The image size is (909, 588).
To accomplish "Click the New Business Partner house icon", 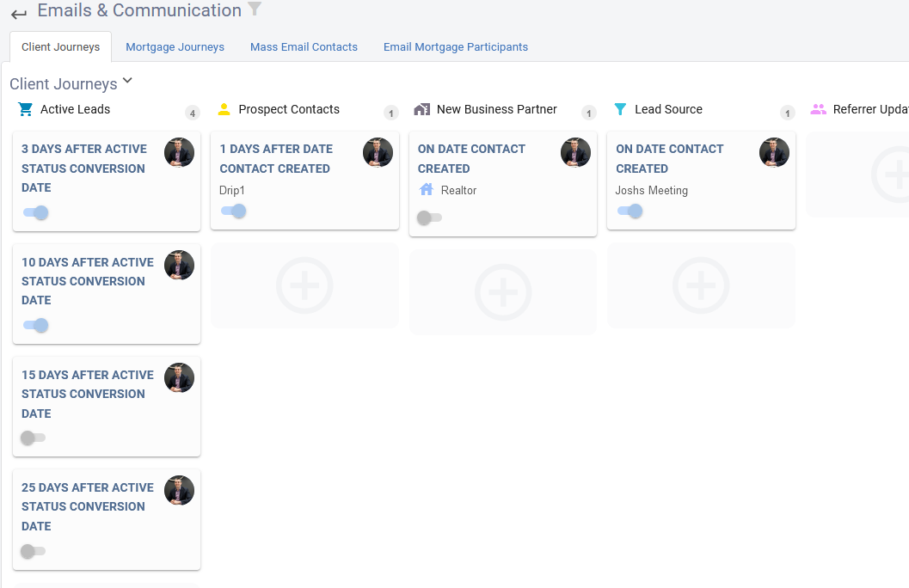I will point(421,109).
